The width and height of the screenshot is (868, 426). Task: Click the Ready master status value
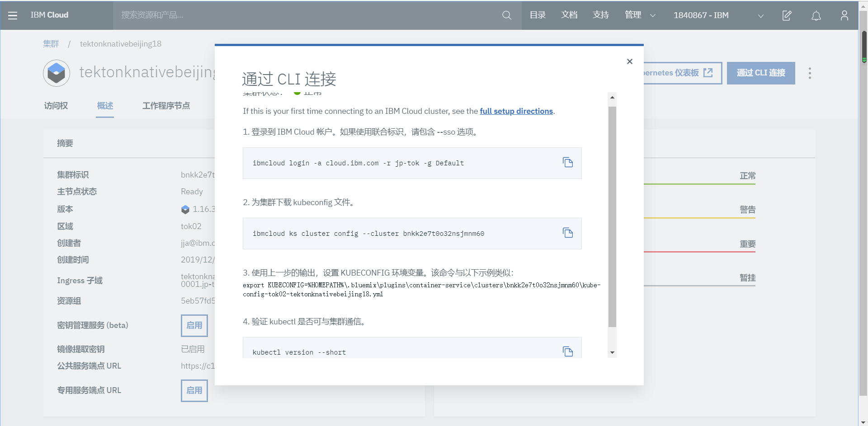tap(192, 192)
